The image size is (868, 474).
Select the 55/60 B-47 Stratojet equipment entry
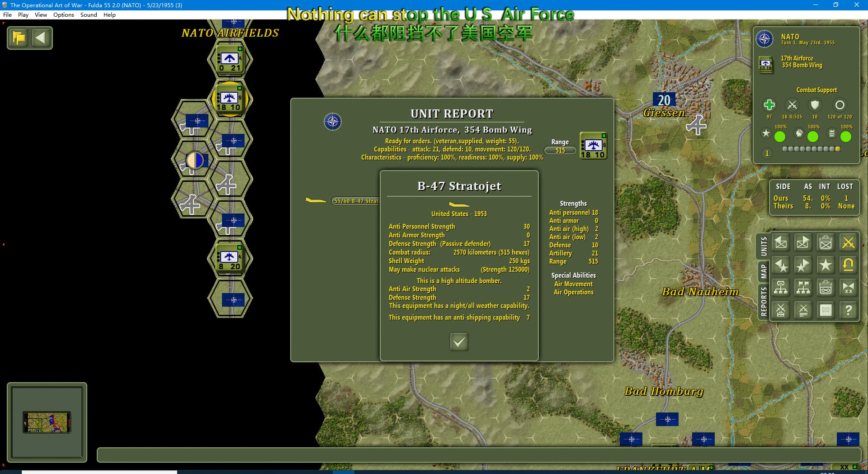point(355,201)
